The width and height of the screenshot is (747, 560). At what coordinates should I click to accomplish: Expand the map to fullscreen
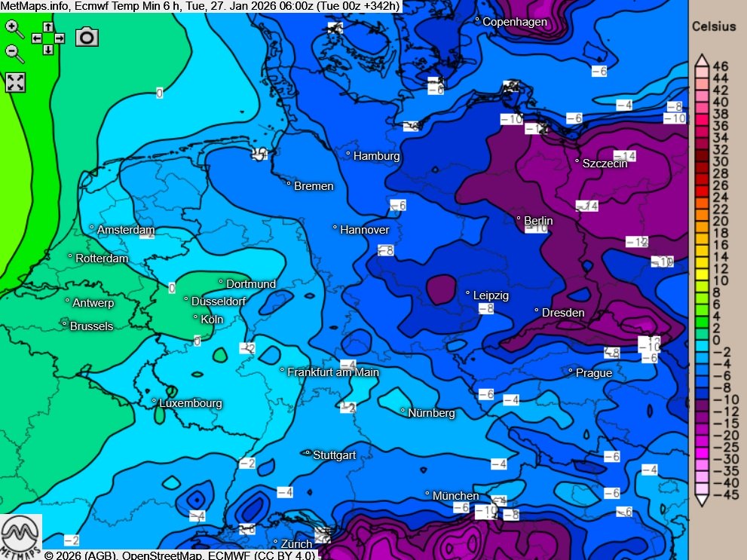(x=15, y=82)
